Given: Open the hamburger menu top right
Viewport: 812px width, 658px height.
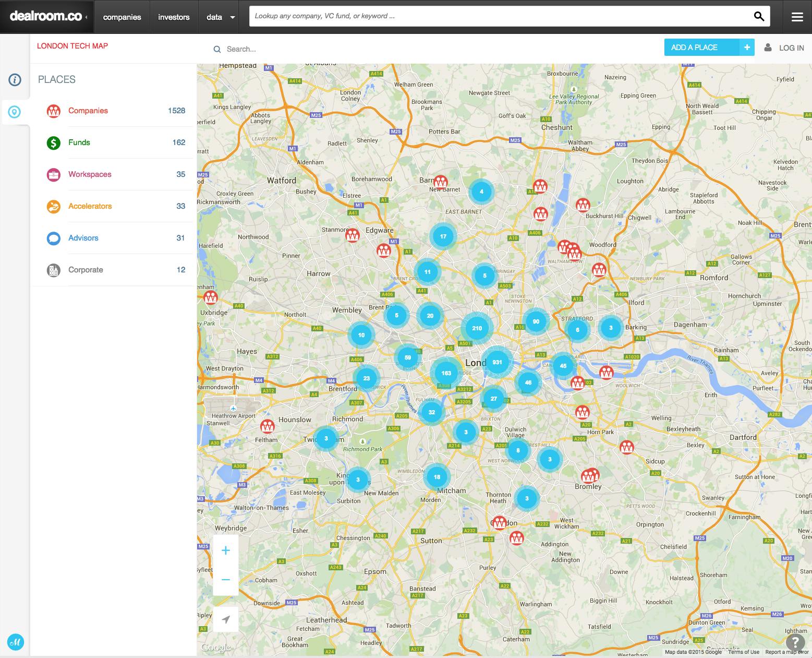Looking at the screenshot, I should (x=796, y=16).
